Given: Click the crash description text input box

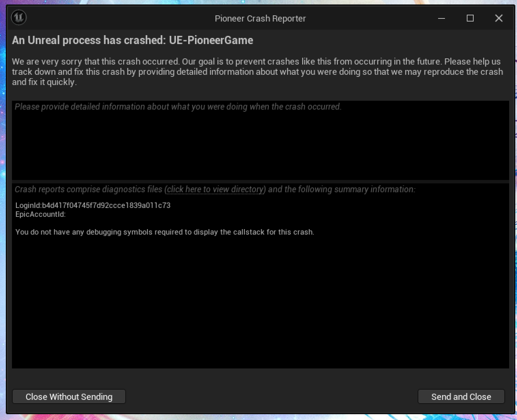Looking at the screenshot, I should tap(261, 140).
